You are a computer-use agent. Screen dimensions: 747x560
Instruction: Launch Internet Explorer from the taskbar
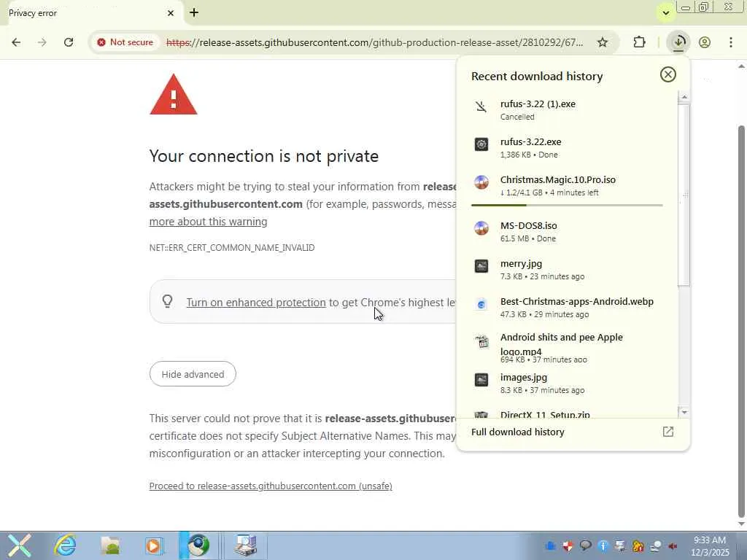coord(65,545)
